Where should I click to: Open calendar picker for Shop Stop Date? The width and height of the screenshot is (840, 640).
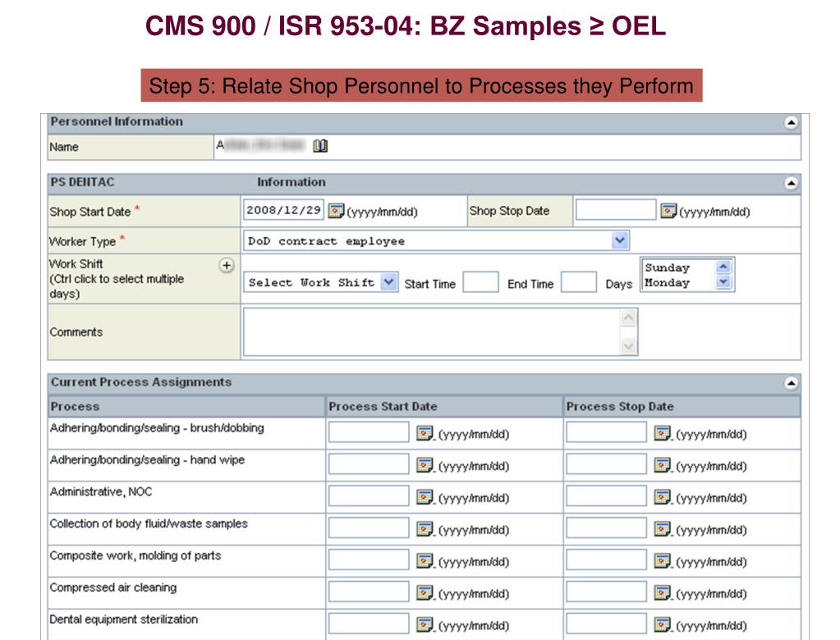[668, 211]
